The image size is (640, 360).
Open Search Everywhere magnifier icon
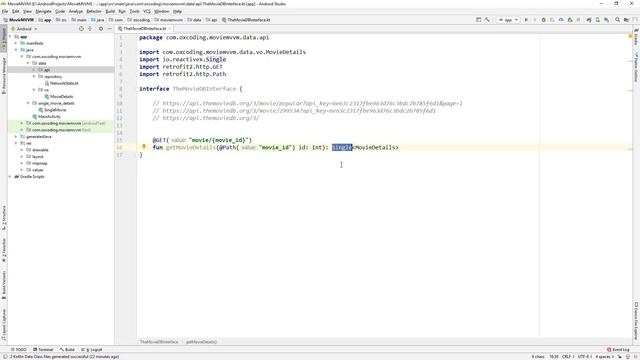tap(618, 20)
